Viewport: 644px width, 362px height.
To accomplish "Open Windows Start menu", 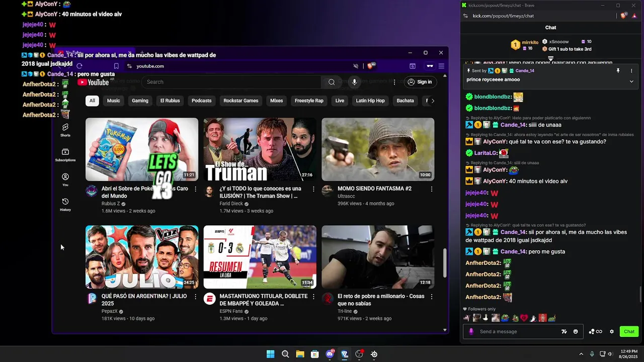I will tap(270, 354).
